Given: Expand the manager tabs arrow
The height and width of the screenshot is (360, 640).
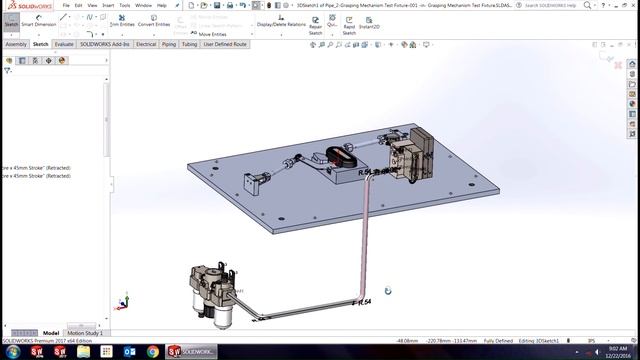Looking at the screenshot, I should coord(106,60).
